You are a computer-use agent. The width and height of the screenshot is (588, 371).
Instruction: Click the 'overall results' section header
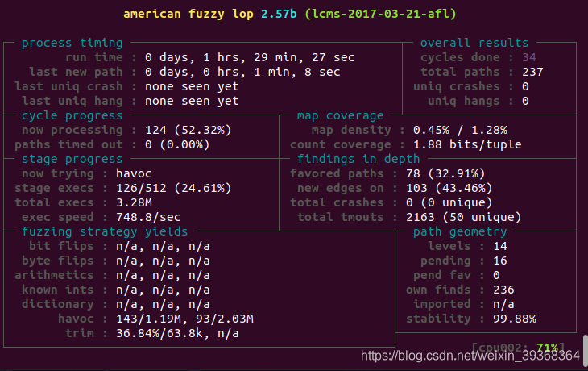[474, 43]
